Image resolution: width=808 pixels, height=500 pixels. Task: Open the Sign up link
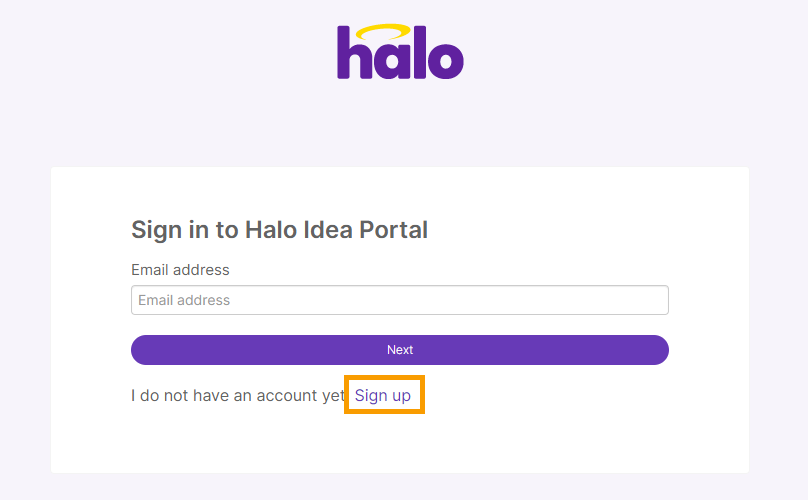pos(382,395)
